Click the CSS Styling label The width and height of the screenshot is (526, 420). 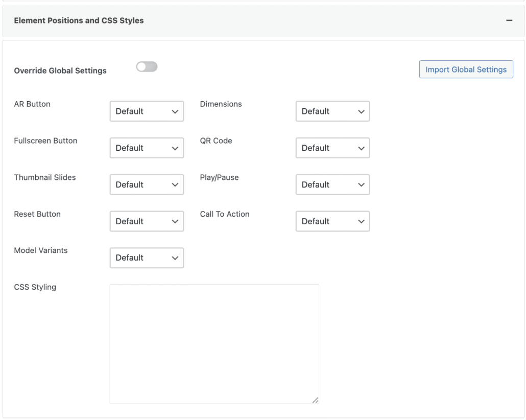(35, 287)
